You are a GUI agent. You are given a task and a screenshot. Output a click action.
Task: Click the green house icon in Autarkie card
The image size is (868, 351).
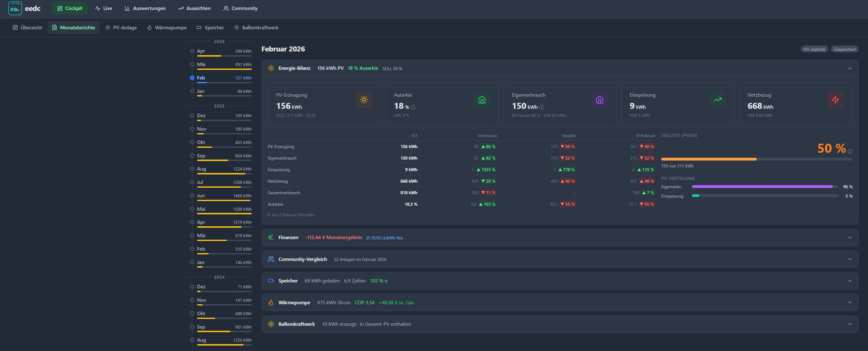pyautogui.click(x=481, y=100)
